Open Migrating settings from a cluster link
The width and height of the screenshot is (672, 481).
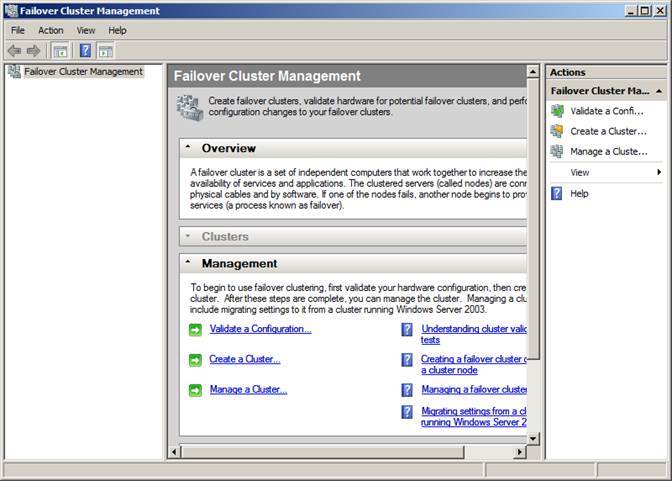(474, 416)
